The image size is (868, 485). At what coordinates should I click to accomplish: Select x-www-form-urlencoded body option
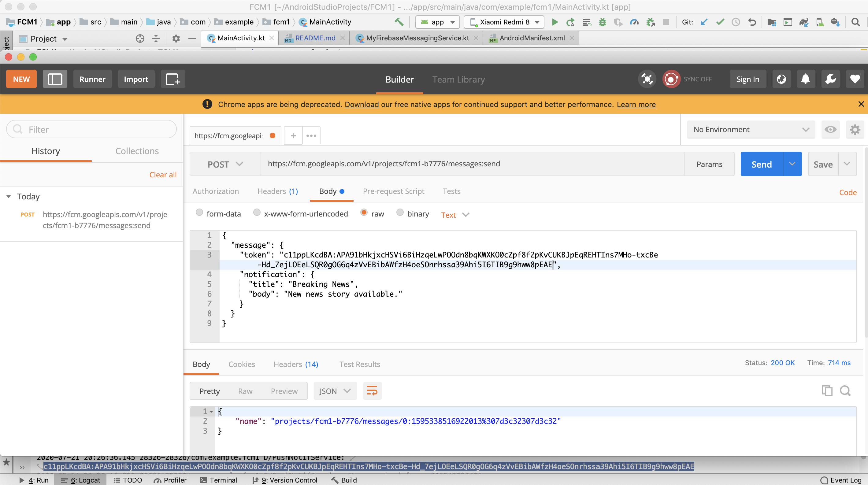click(257, 213)
